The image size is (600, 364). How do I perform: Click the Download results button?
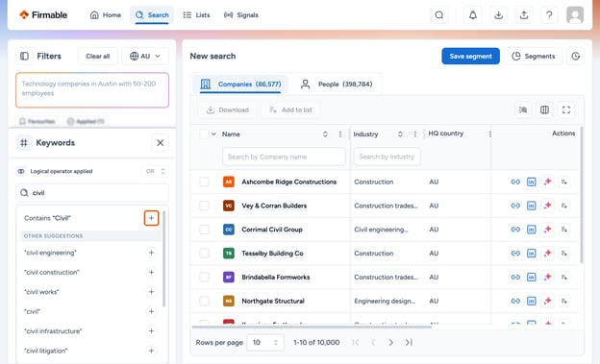[228, 109]
